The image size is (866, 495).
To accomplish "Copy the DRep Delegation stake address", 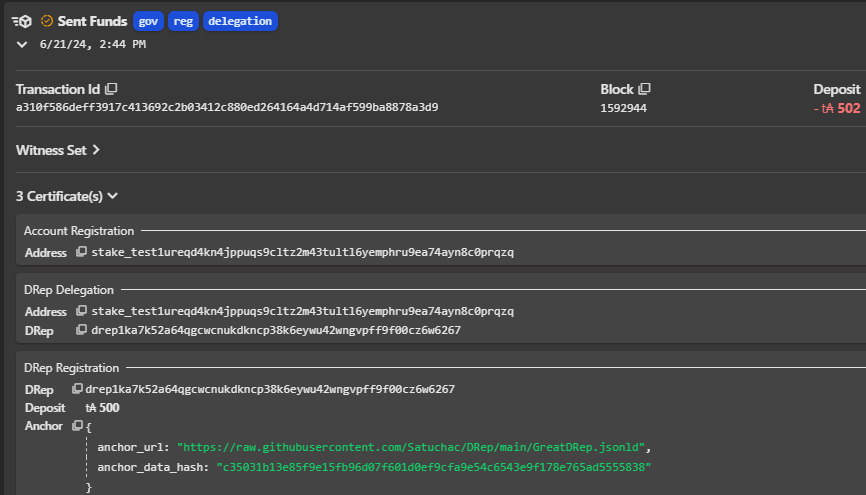I will tap(81, 311).
